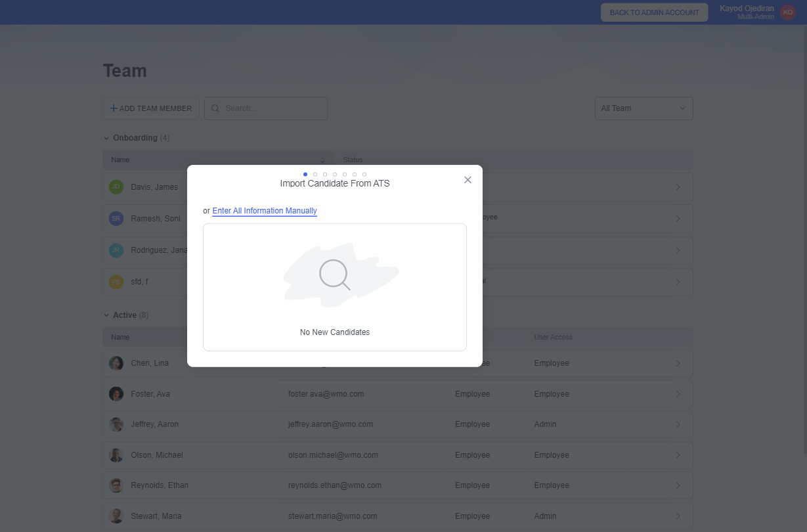Collapse the Active section
The height and width of the screenshot is (532, 807).
click(106, 315)
